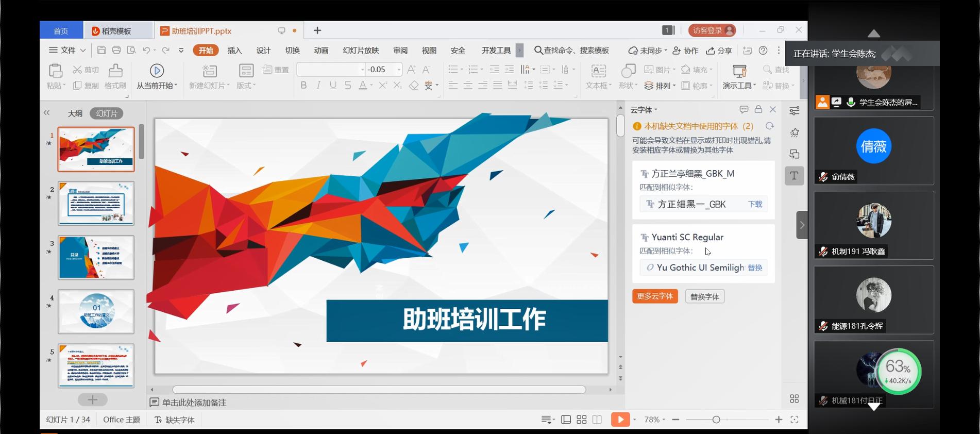Open the 78% zoom level dropdown
Viewport: 980px width, 434px height.
tap(655, 420)
